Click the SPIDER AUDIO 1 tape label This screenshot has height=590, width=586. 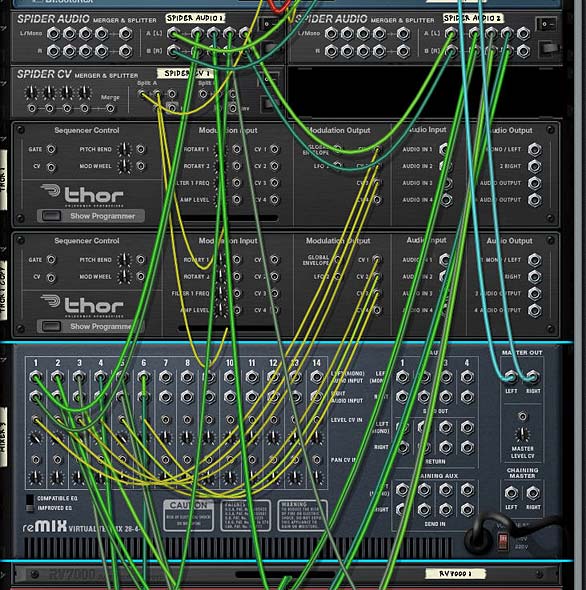pos(195,18)
